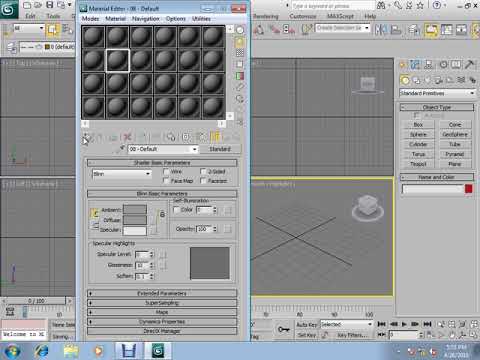Open the MAXScript menu in main window
480x360 pixels.
point(340,16)
